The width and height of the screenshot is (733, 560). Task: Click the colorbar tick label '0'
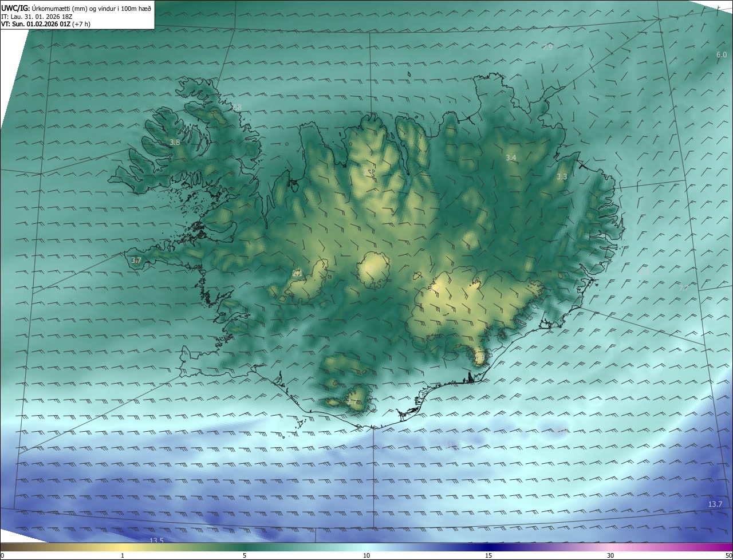(x=2, y=555)
